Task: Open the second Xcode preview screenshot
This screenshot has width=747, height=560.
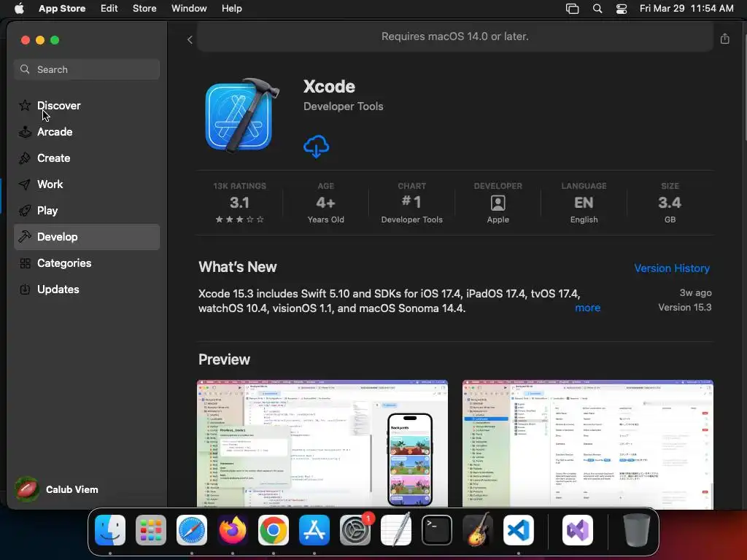Action: [x=587, y=443]
